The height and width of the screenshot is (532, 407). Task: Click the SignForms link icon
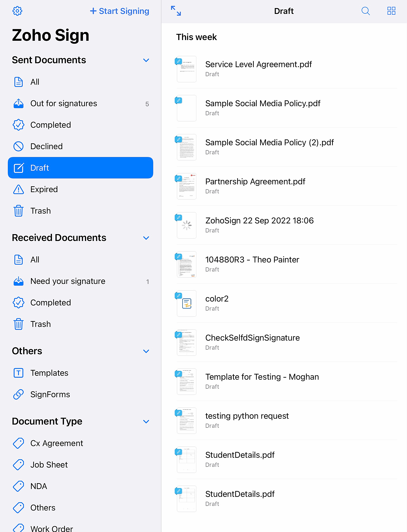click(x=19, y=394)
